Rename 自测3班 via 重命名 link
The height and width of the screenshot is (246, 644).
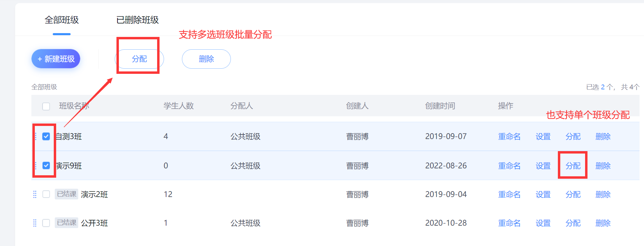[x=509, y=137]
